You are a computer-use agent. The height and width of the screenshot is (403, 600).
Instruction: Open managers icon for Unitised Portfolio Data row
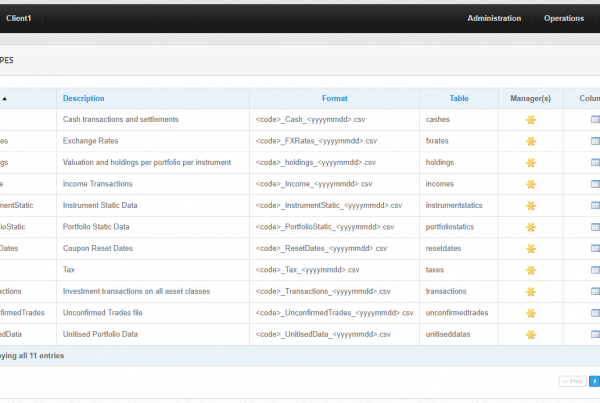530,334
